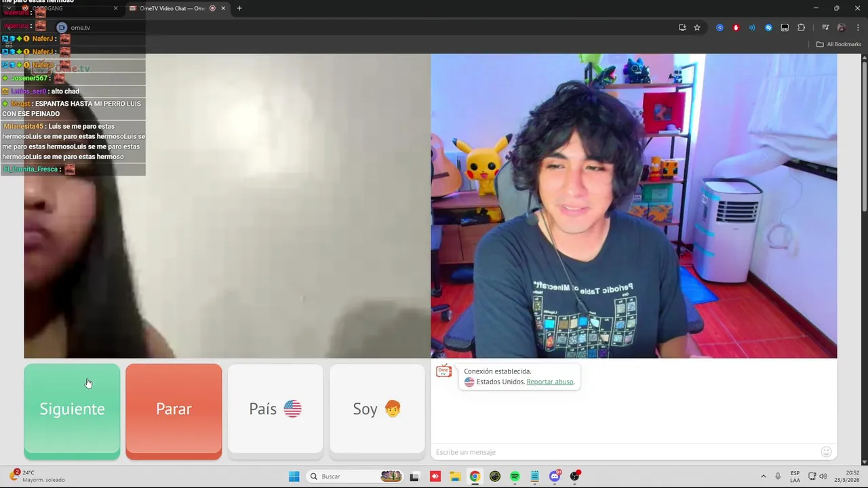
Task: Click the 'ESPANTAS HASTA MI PERRO' chat message
Action: pyautogui.click(x=72, y=108)
